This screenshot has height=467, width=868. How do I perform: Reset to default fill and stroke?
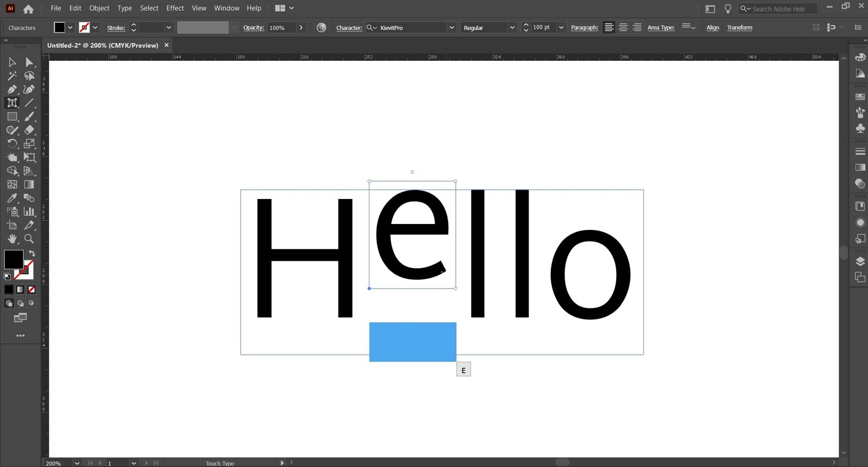(7, 277)
